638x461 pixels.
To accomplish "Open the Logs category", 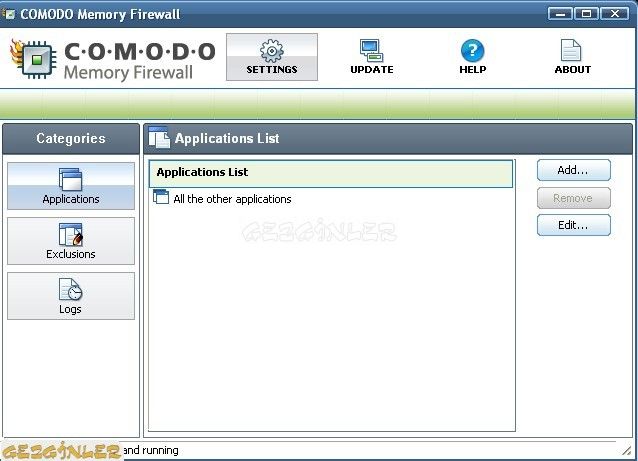I will pos(71,296).
